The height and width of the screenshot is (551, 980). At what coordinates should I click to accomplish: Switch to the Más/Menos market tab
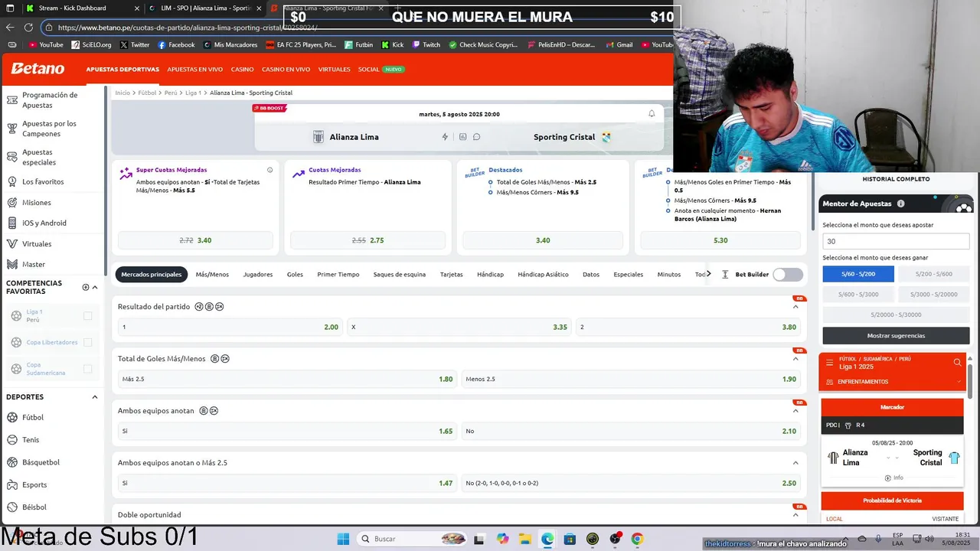coord(212,274)
